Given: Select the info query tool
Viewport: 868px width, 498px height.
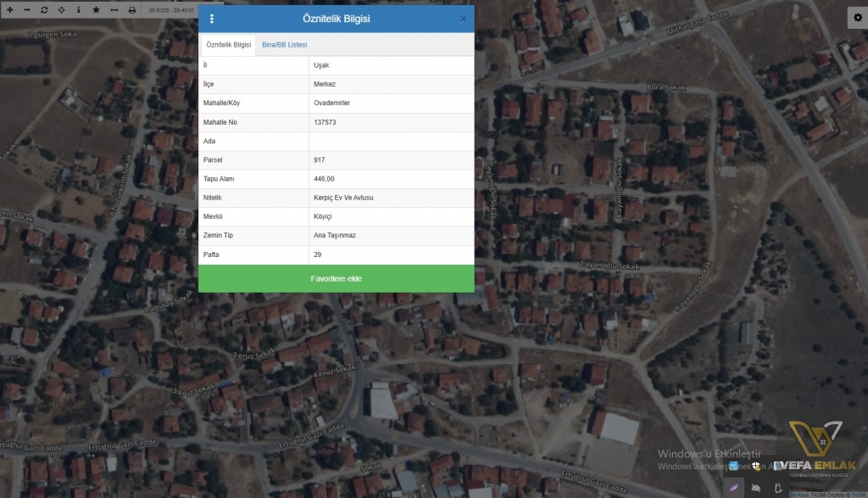Looking at the screenshot, I should (x=78, y=9).
